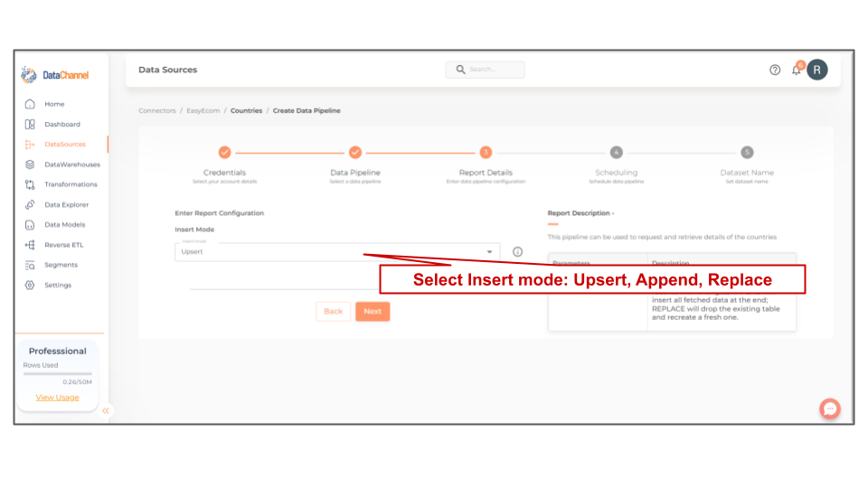
Task: Click the Credentials step label
Action: coord(224,173)
